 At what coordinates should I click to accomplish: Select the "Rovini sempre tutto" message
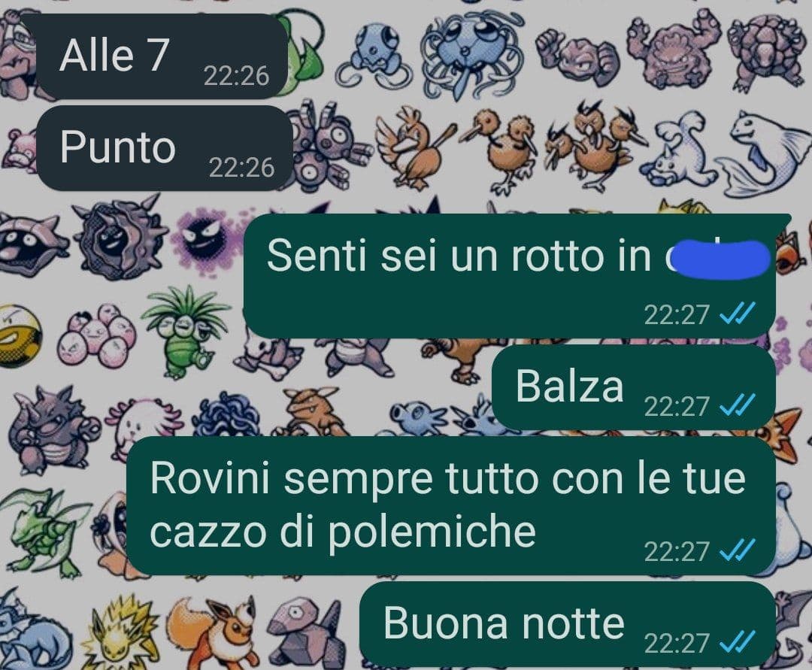(451, 505)
